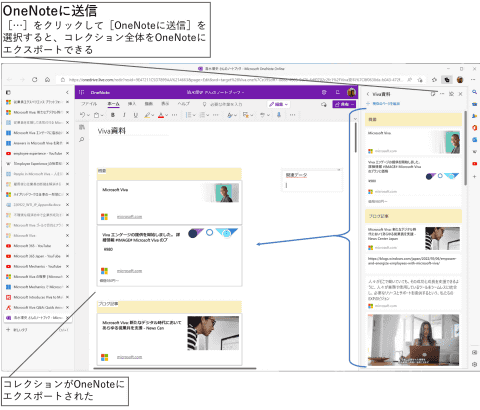Apply the yellow text highlight
This screenshot has height=410, width=480.
pos(147,115)
